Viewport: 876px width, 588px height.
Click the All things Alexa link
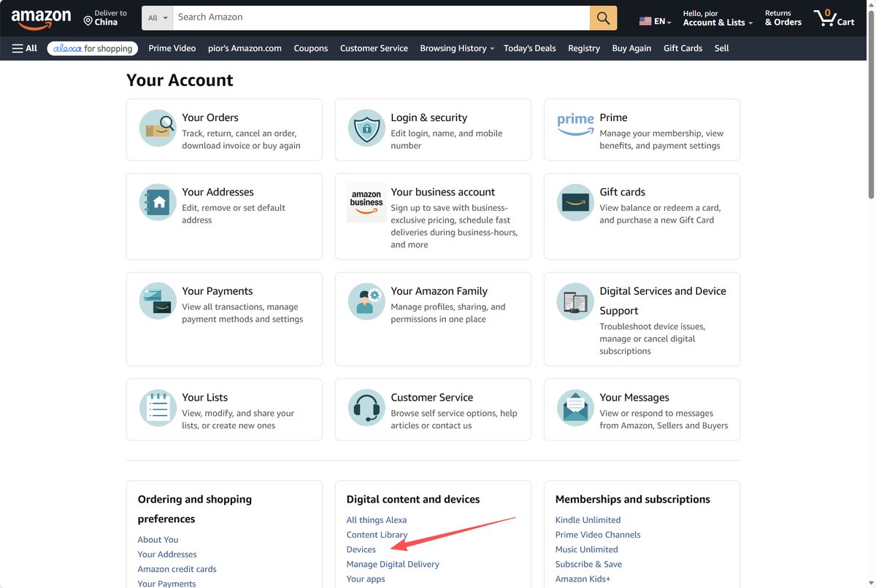click(x=377, y=520)
